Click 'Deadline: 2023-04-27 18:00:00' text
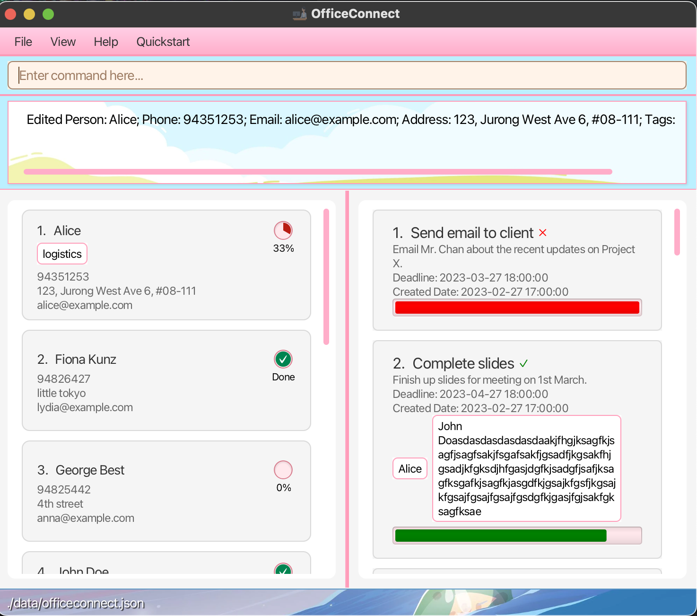697x616 pixels. pyautogui.click(x=470, y=394)
